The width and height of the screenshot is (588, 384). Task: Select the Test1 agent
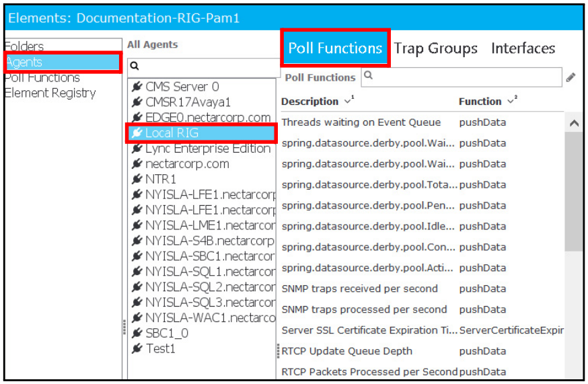click(x=202, y=348)
